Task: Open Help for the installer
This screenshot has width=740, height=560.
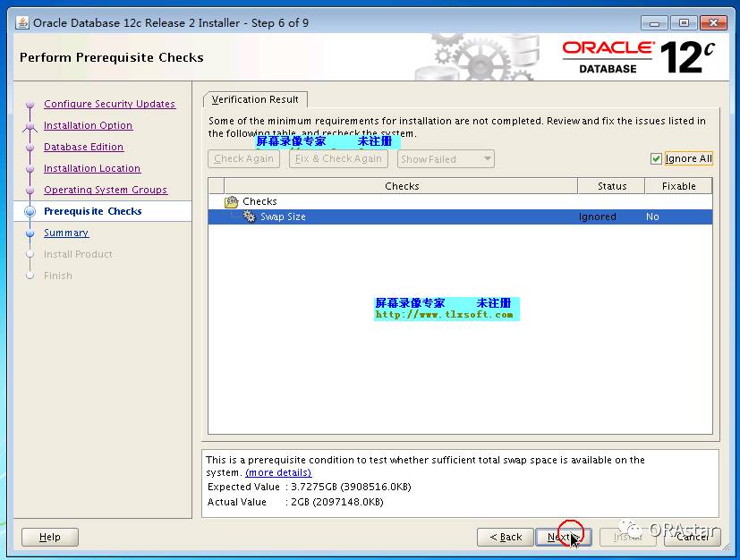Action: (x=49, y=537)
